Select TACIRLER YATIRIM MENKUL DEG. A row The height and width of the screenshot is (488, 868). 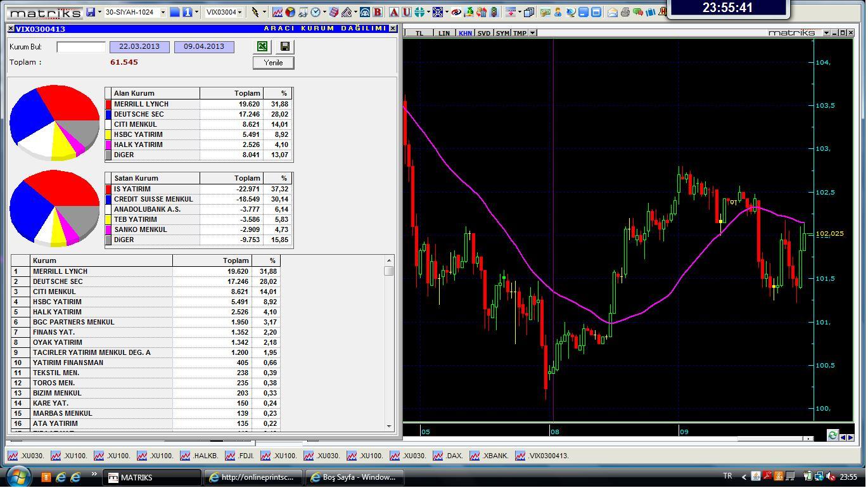146,352
